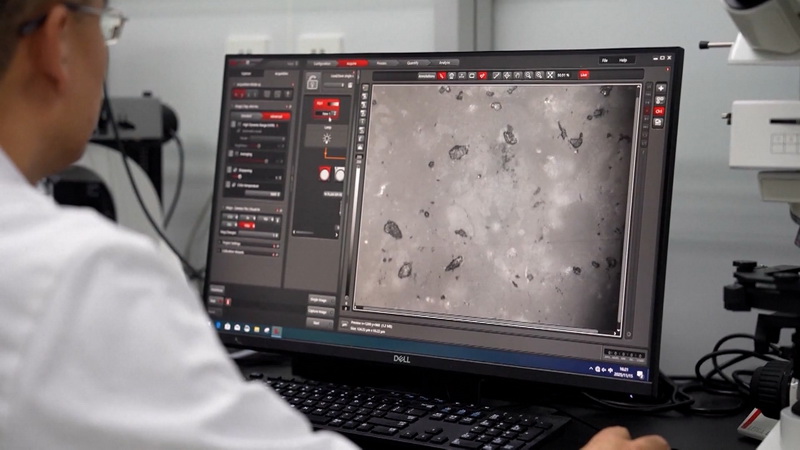Click the Annotations button in the viewer toolbar

click(x=428, y=75)
